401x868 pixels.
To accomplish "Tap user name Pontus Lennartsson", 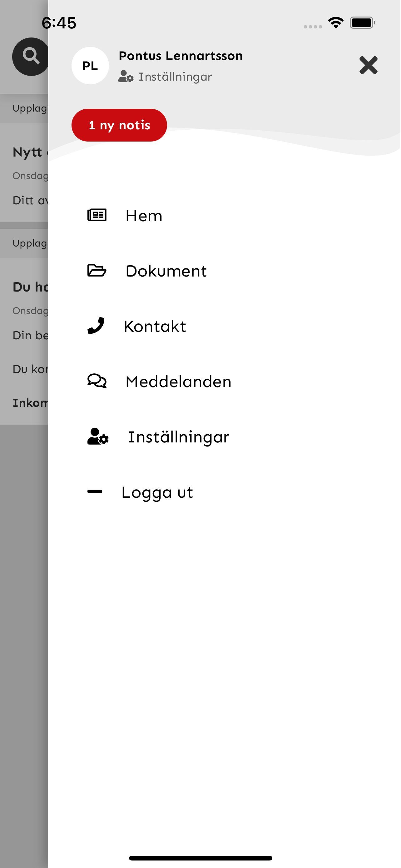I will point(181,56).
